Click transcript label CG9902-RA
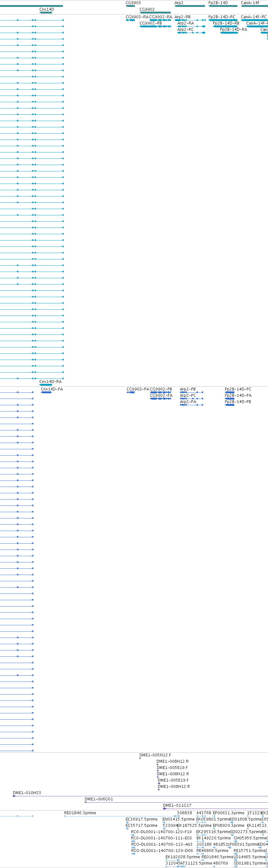The height and width of the screenshot is (868, 268). point(161,17)
